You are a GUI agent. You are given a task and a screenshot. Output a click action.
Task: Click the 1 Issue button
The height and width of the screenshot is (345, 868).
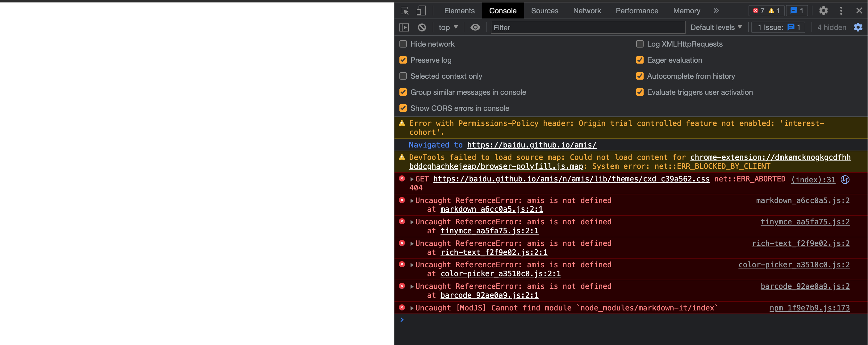tap(778, 27)
